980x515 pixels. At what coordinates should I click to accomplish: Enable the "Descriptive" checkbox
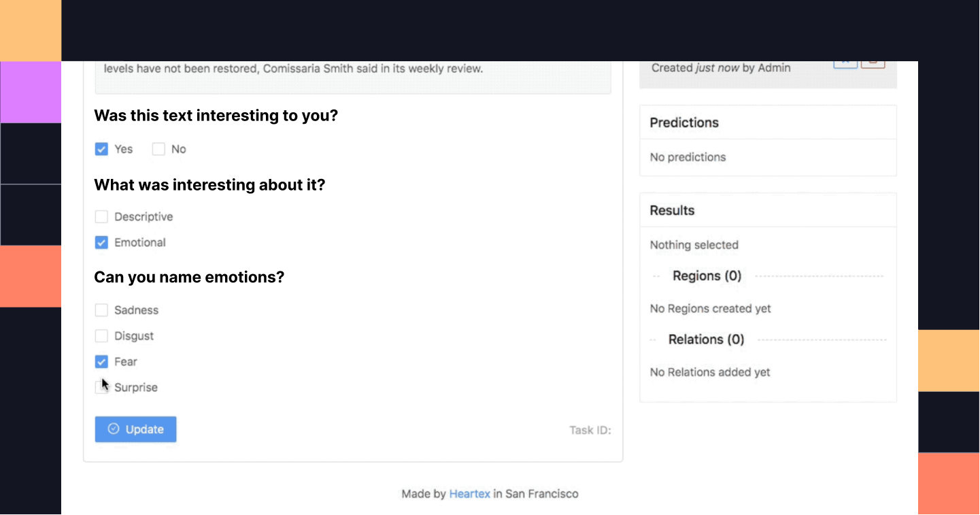101,216
